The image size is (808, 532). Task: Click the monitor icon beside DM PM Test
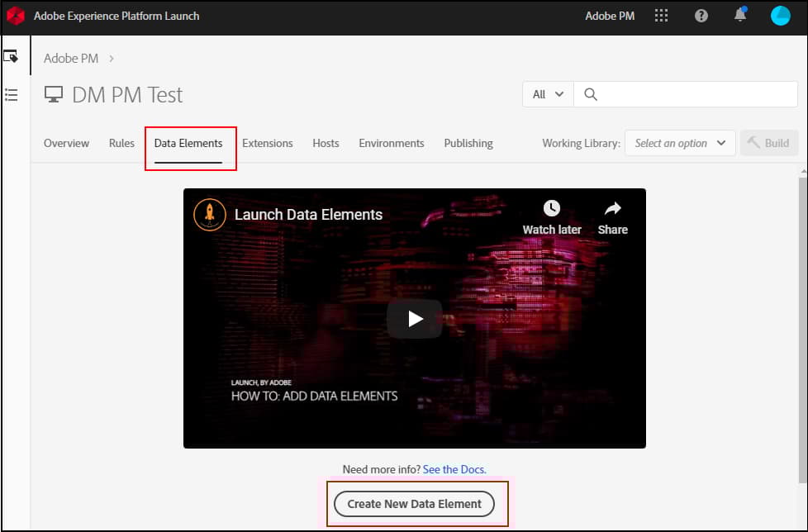point(53,94)
